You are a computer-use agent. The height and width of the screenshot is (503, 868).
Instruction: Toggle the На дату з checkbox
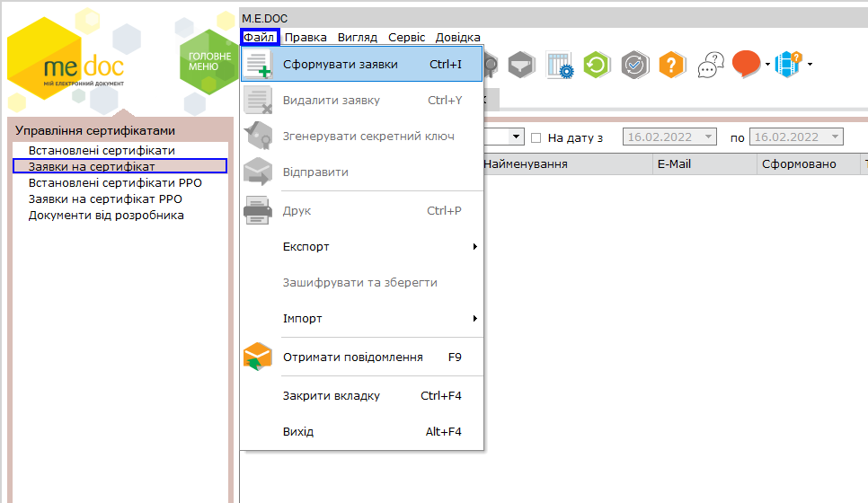point(536,137)
